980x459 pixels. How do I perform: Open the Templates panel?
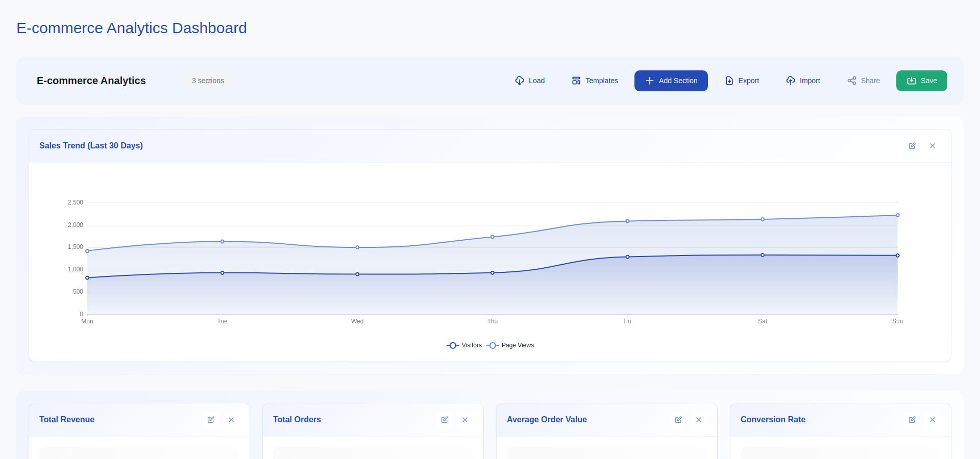(594, 81)
